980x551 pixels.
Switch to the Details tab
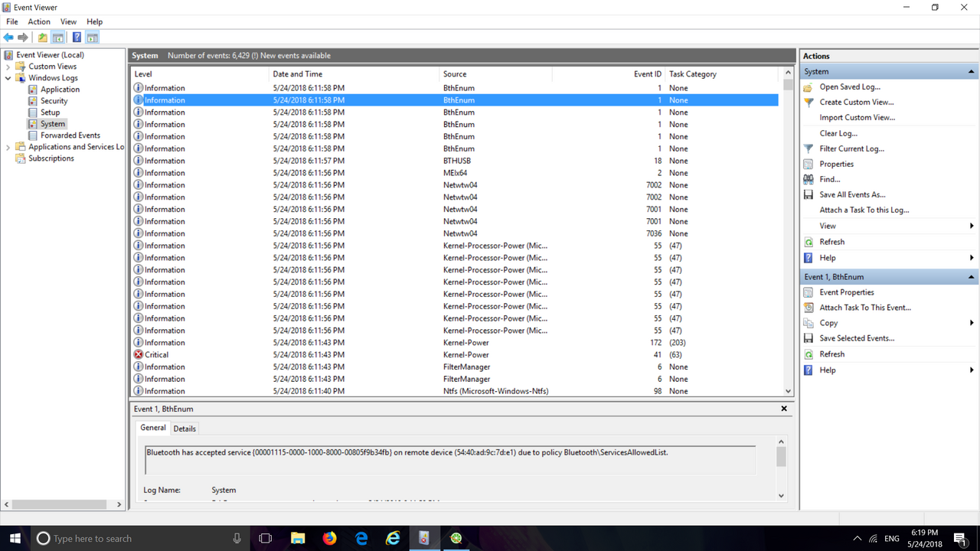point(185,429)
